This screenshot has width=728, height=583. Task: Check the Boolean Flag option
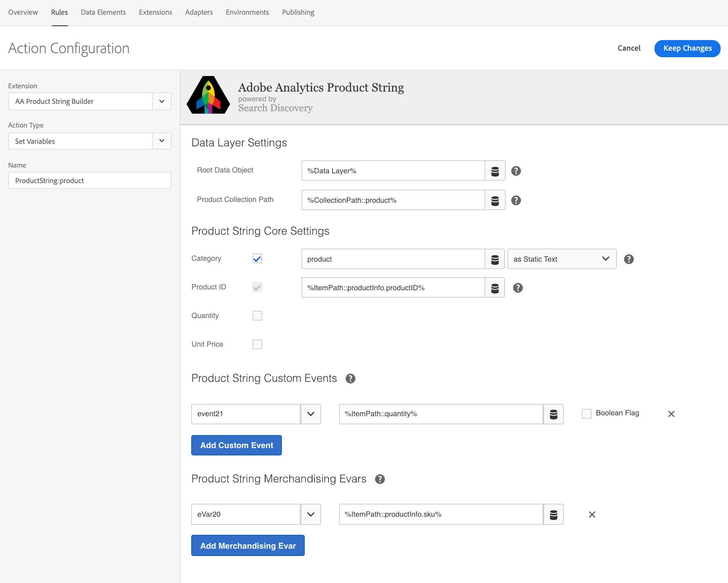click(587, 414)
